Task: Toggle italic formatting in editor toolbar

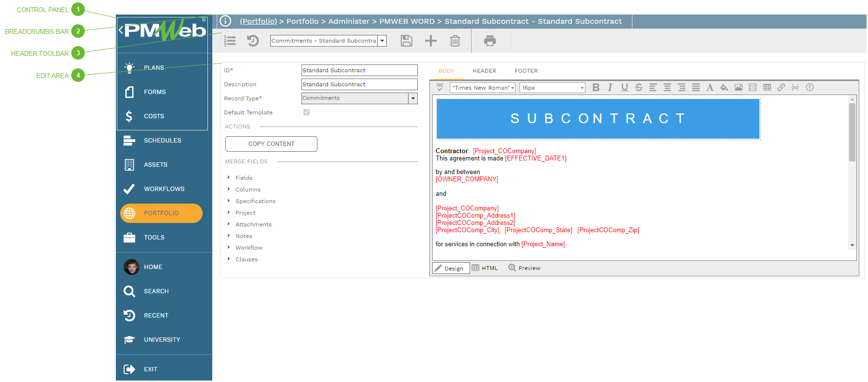Action: point(610,88)
